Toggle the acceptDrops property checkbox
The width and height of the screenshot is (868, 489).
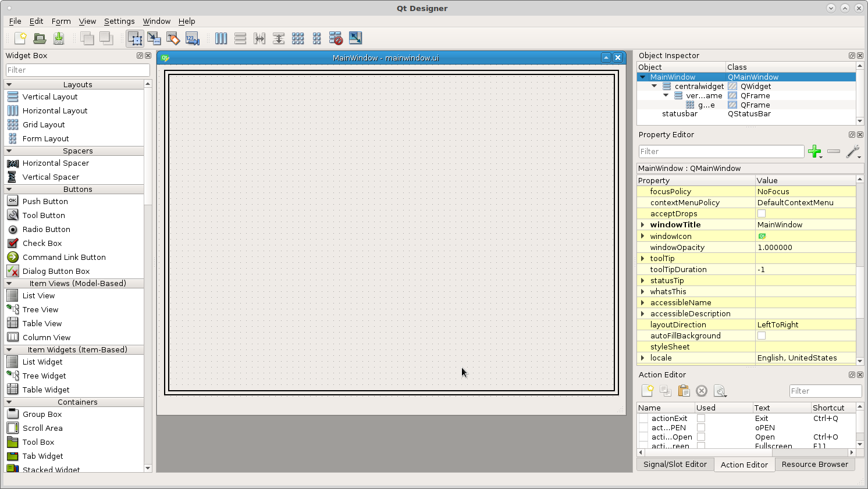pyautogui.click(x=762, y=213)
